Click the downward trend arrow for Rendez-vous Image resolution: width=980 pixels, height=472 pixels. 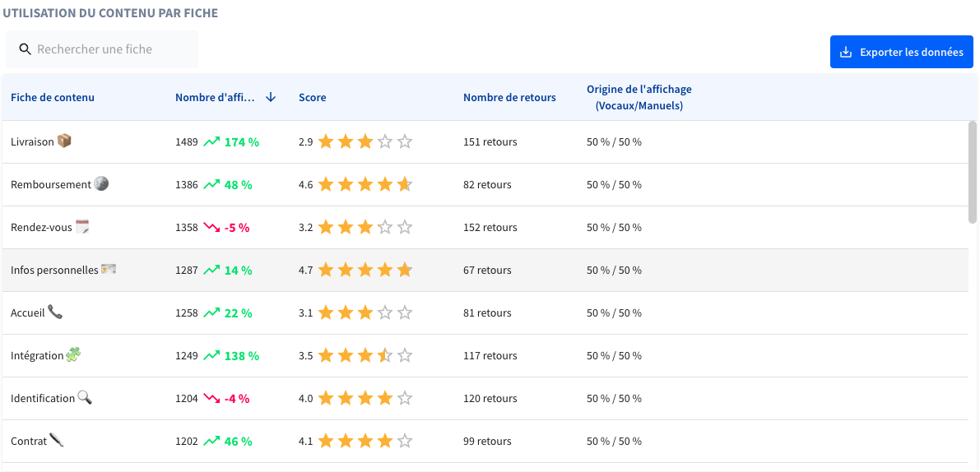[211, 227]
